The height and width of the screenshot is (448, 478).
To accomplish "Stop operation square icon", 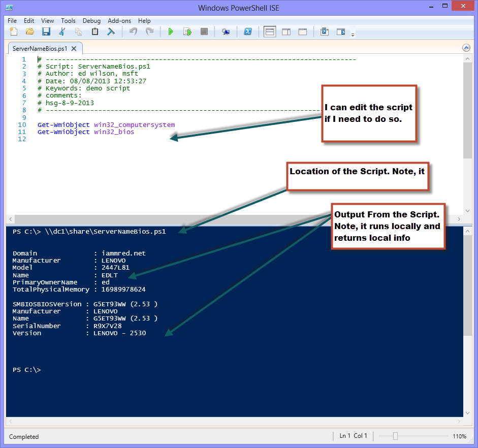I will pos(204,31).
